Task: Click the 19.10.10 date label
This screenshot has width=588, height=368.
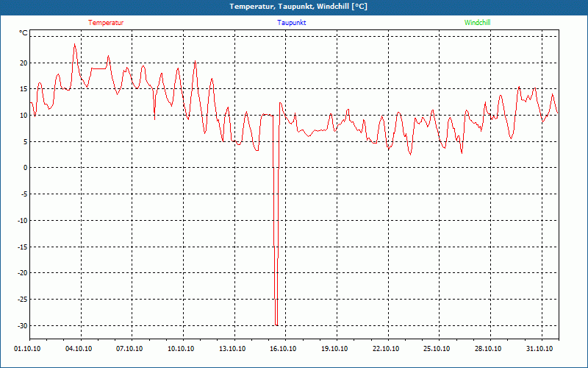Action: coord(334,349)
